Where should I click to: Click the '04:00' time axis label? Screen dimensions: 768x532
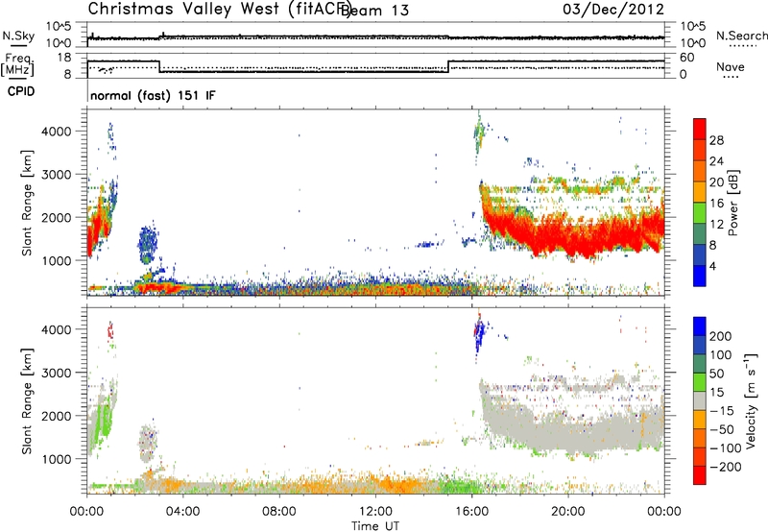point(183,512)
